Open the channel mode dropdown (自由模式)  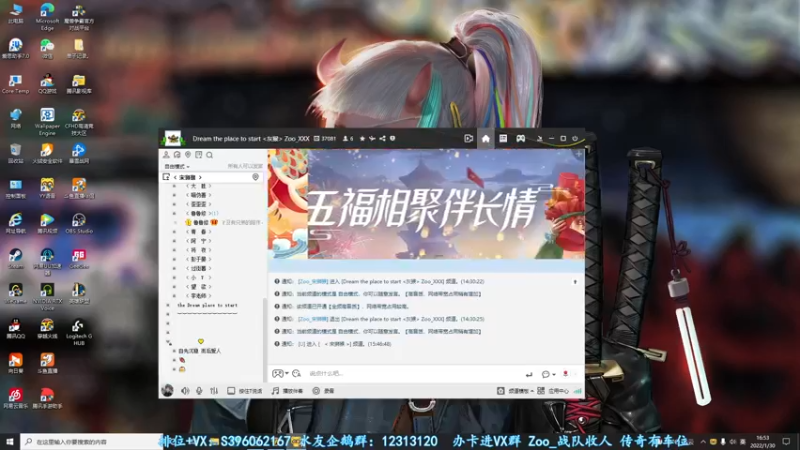coord(177,167)
